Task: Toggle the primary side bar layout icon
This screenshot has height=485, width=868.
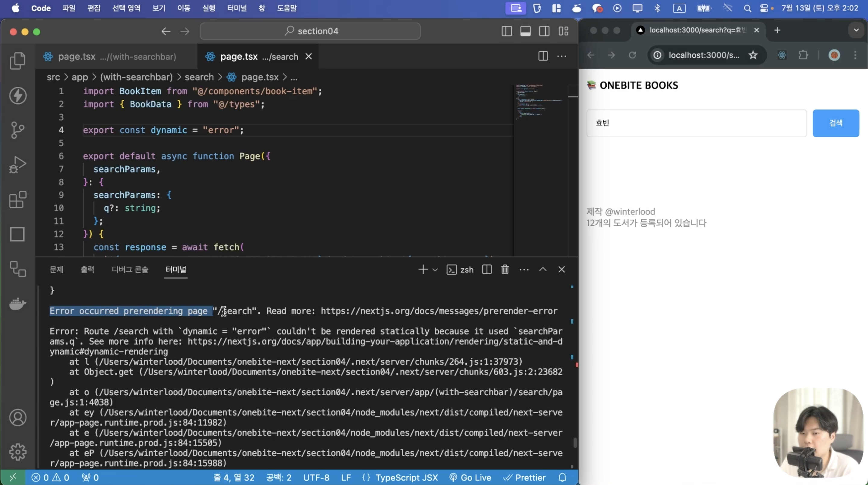Action: pos(506,31)
